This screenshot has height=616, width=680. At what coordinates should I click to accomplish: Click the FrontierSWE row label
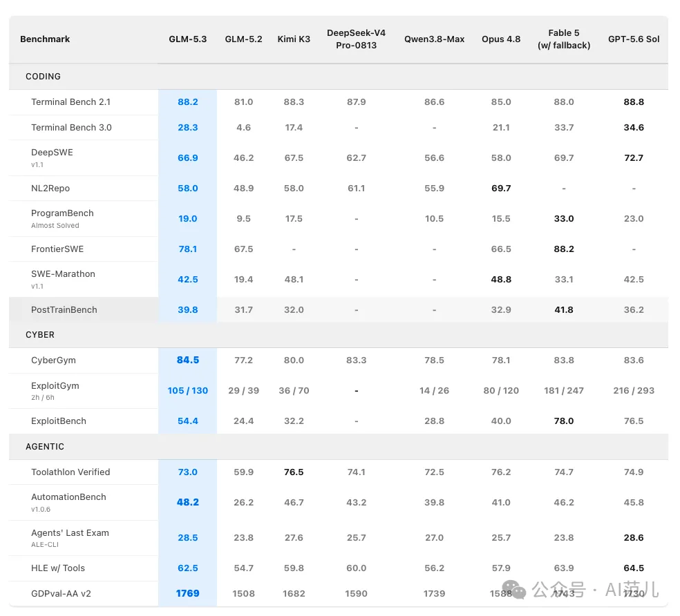tap(57, 249)
